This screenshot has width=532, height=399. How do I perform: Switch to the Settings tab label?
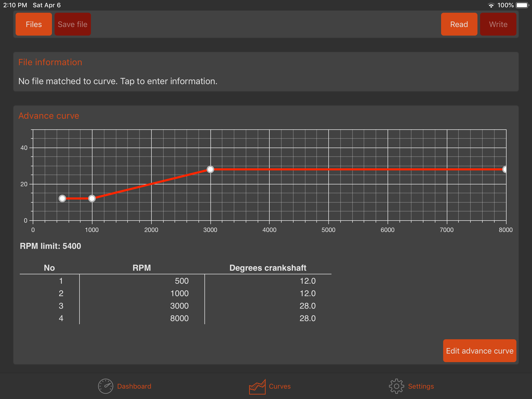pos(421,386)
